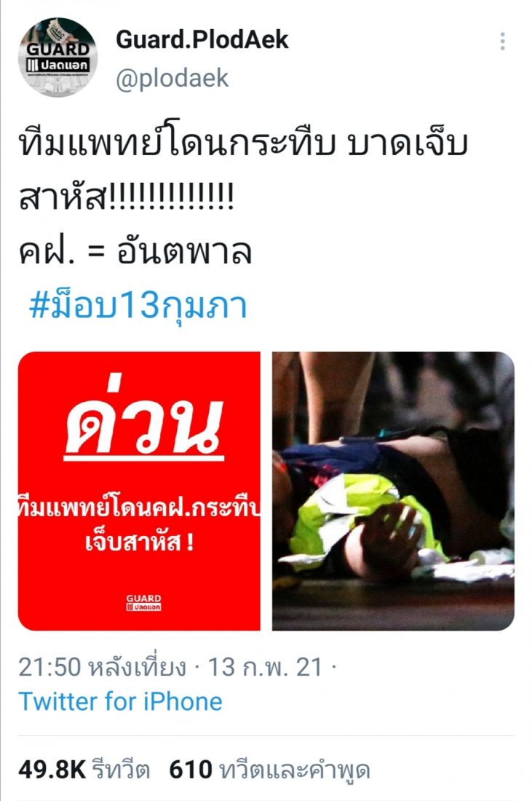Open the Guard.PlodAek profile avatar
The image size is (532, 801).
point(57,57)
